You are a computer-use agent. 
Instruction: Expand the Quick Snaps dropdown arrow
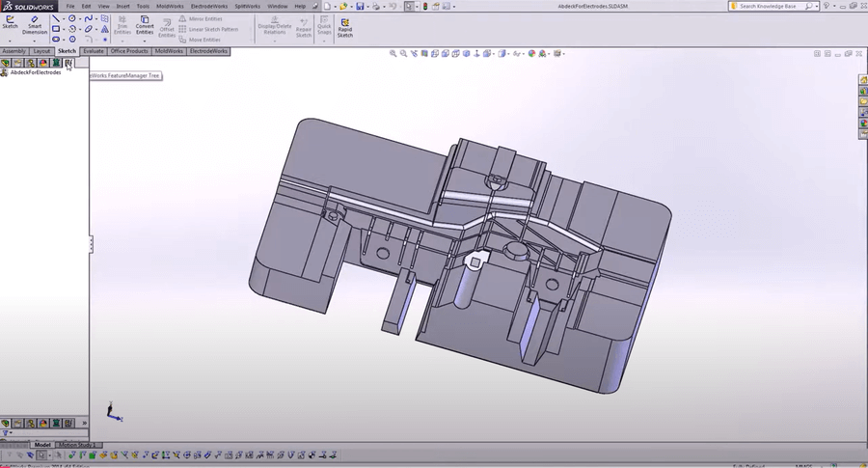coord(324,41)
